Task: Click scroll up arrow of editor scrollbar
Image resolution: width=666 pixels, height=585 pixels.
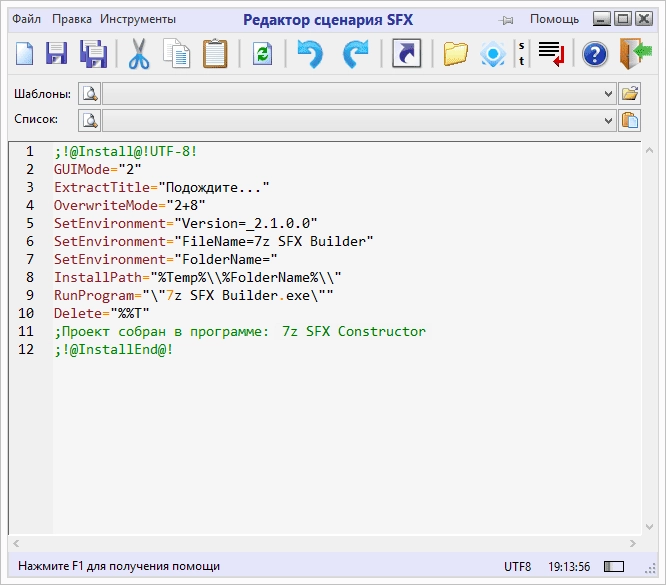Action: (x=649, y=150)
